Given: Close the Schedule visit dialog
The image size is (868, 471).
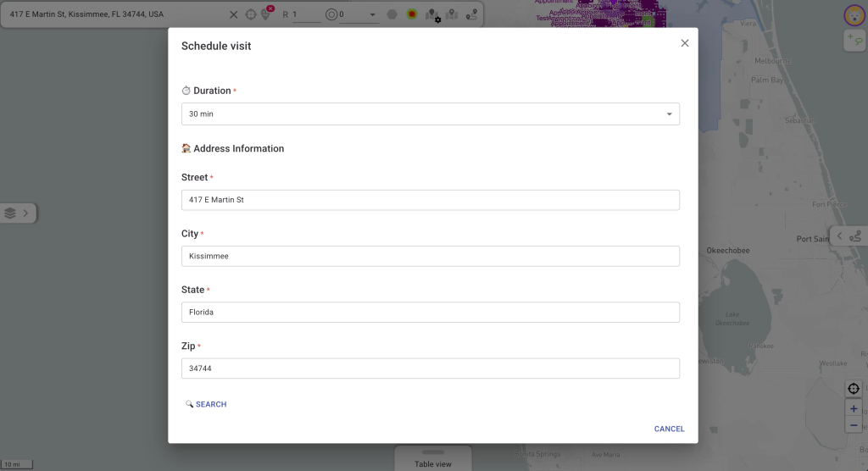Looking at the screenshot, I should click(685, 43).
